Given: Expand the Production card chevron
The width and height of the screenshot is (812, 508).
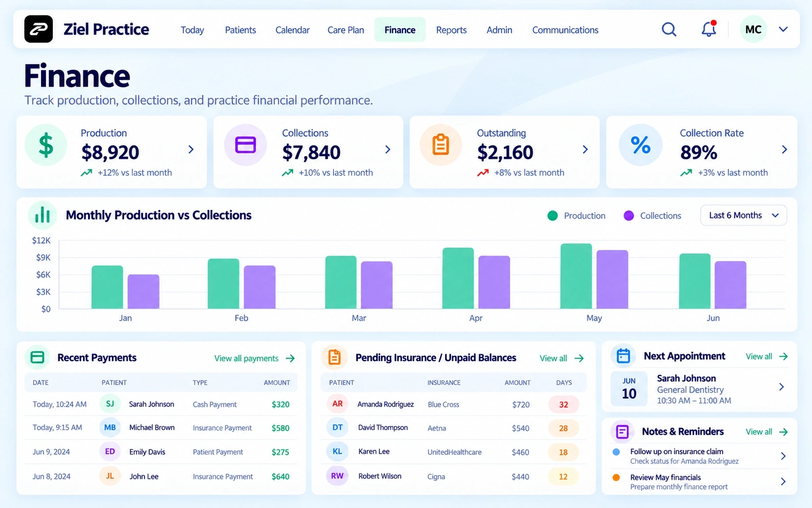Looking at the screenshot, I should coord(191,150).
